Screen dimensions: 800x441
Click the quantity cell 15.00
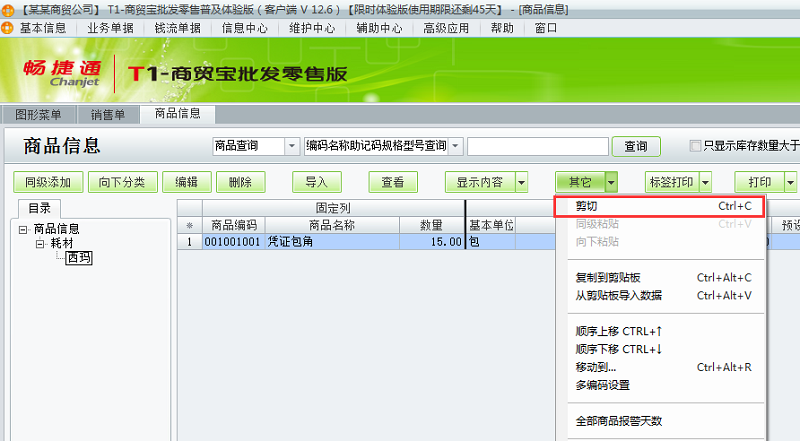pyautogui.click(x=432, y=241)
